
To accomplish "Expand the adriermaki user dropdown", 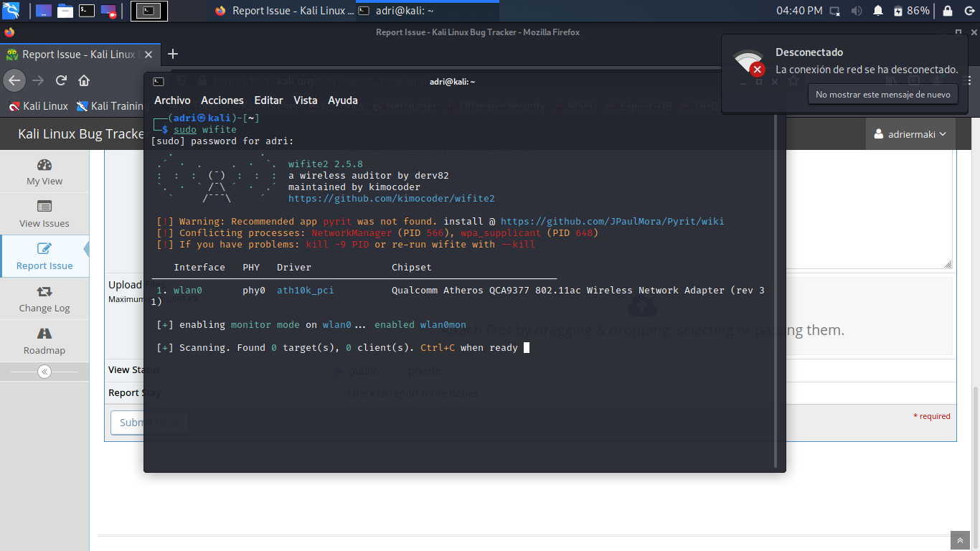I will pyautogui.click(x=910, y=134).
